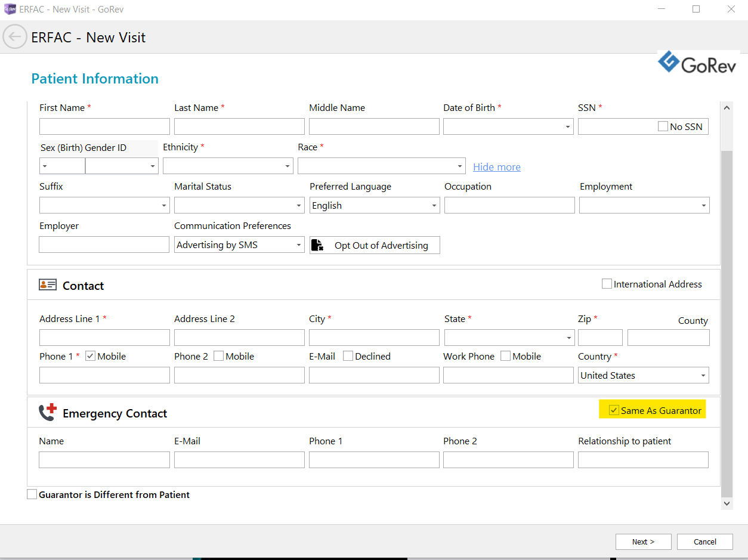Click the GoRev logo
Image resolution: width=748 pixels, height=560 pixels.
coord(698,62)
